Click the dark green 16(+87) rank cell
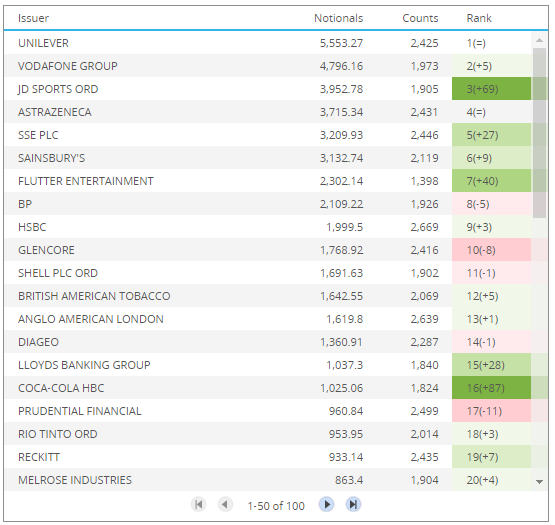Image resolution: width=555 pixels, height=525 pixels. click(x=491, y=388)
